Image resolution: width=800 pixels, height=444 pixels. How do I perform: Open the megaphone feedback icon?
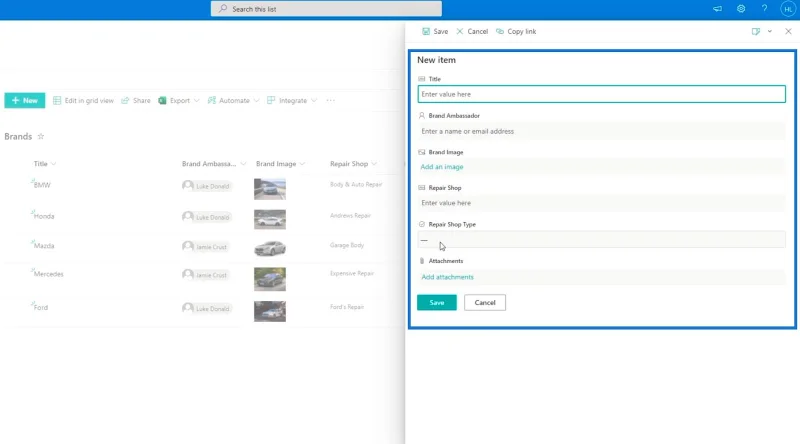click(x=717, y=9)
